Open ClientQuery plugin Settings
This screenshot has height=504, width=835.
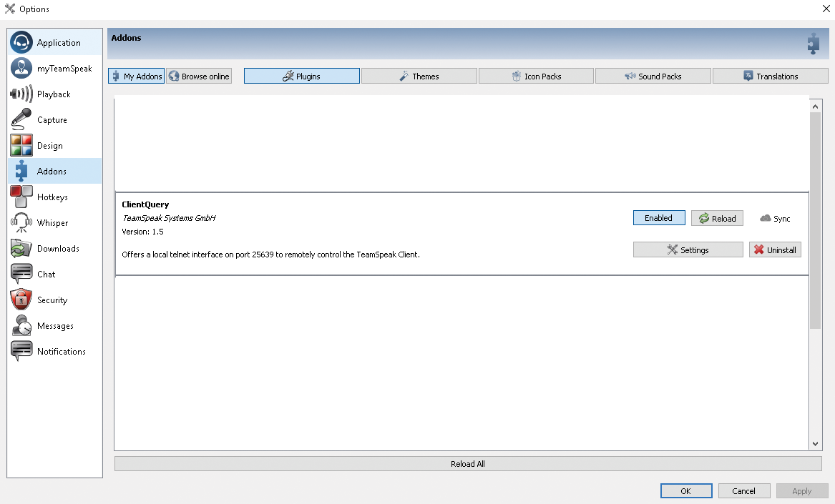coord(688,249)
